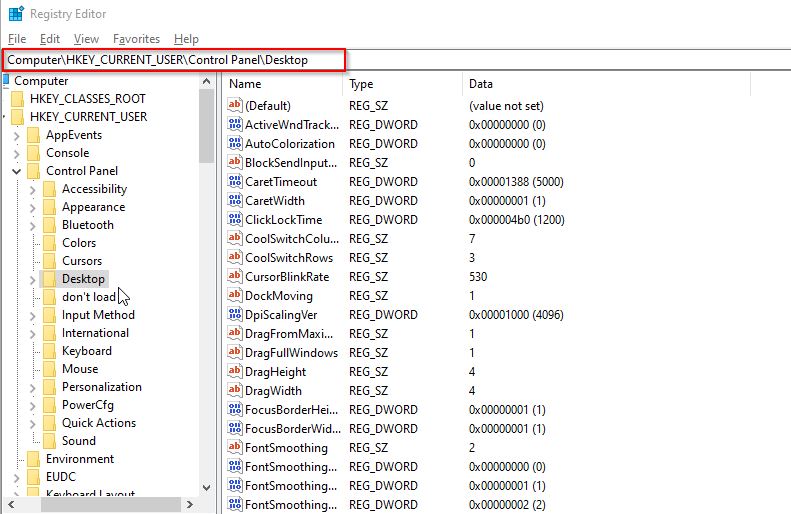Select the HKEY_CLASSES_ROOT folder icon
The height and width of the screenshot is (514, 791).
point(17,99)
